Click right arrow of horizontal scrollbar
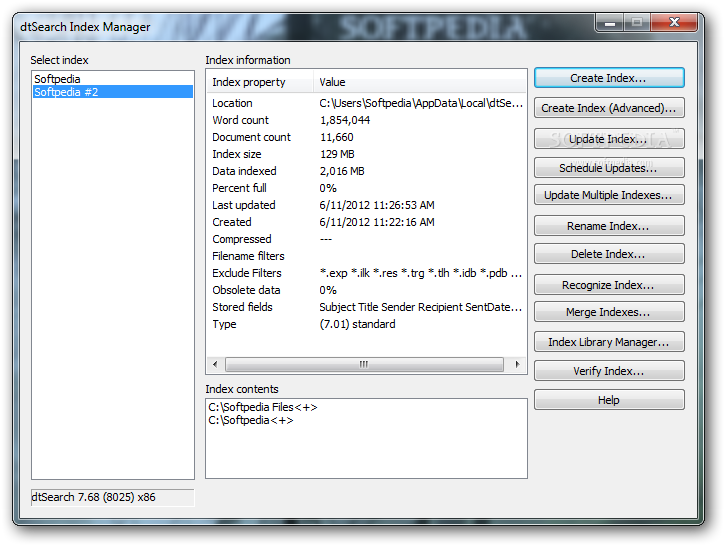 [x=517, y=364]
